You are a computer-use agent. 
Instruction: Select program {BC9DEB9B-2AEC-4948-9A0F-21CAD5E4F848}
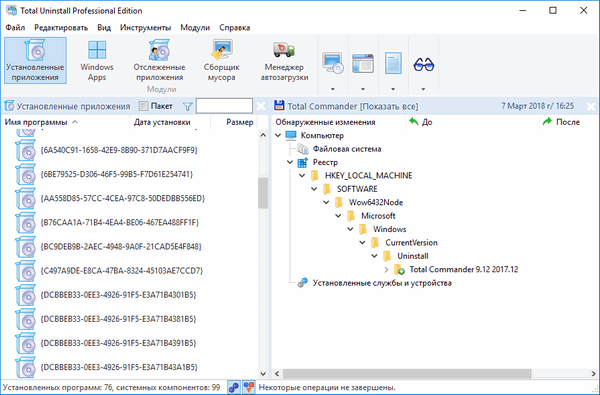click(121, 247)
